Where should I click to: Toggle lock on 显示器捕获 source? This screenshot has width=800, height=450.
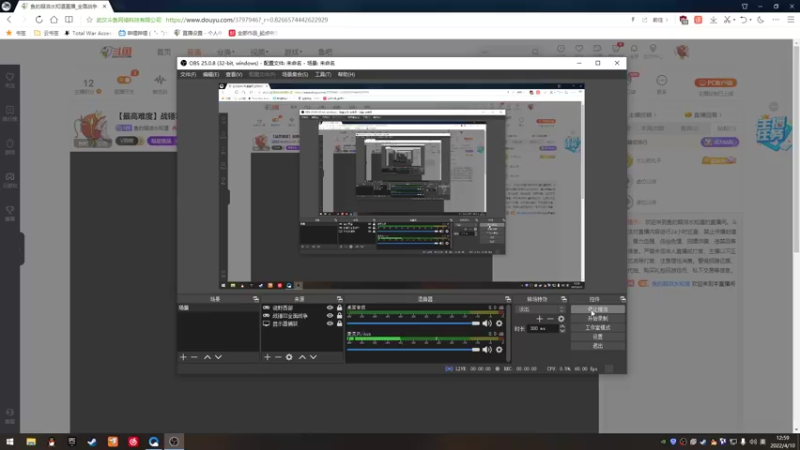339,323
